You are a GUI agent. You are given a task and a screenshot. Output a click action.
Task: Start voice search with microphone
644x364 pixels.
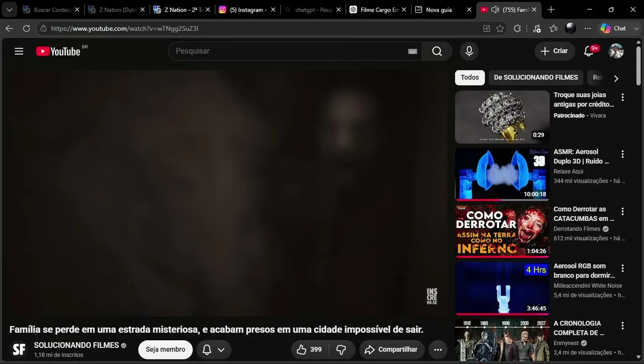[469, 51]
